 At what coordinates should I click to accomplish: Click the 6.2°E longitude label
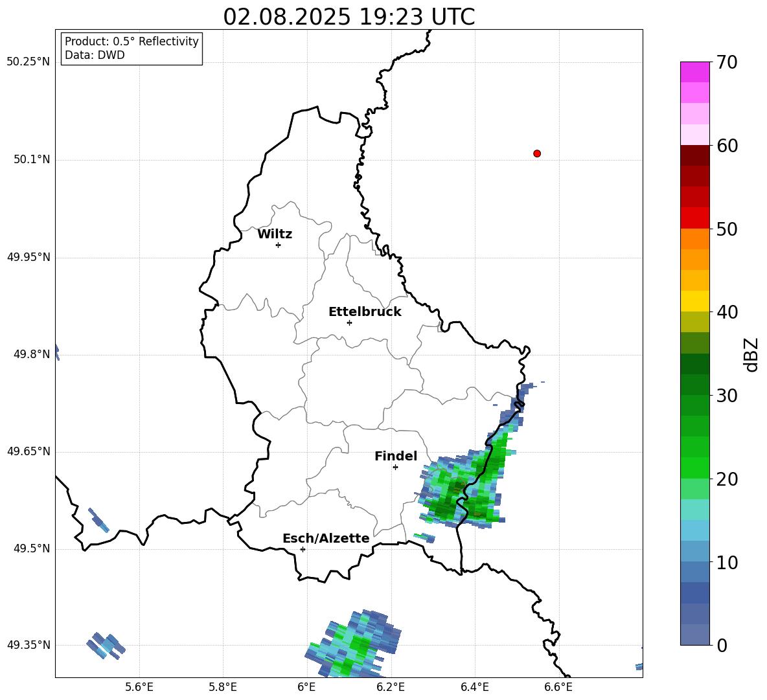coord(391,688)
